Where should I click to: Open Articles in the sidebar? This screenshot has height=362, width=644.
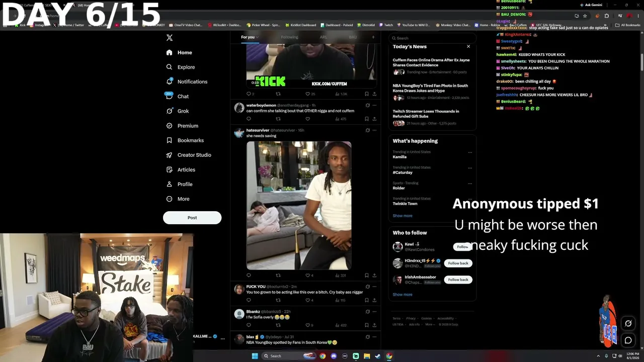pyautogui.click(x=181, y=169)
